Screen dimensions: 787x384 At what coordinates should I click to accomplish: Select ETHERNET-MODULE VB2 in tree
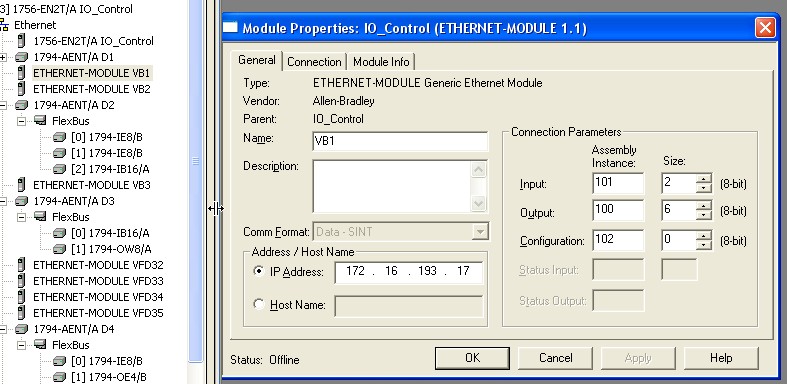point(92,89)
